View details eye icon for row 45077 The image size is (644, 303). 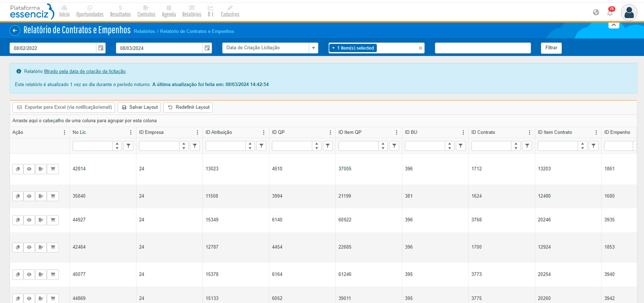pyautogui.click(x=29, y=274)
